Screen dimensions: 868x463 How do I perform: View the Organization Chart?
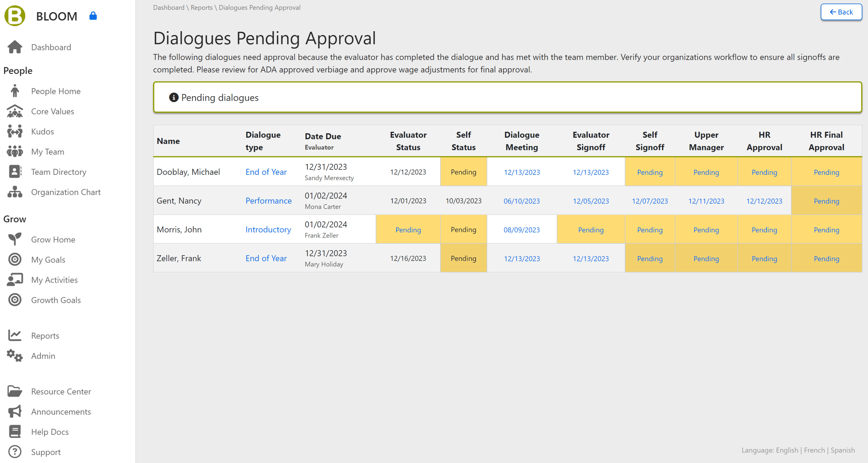tap(66, 192)
